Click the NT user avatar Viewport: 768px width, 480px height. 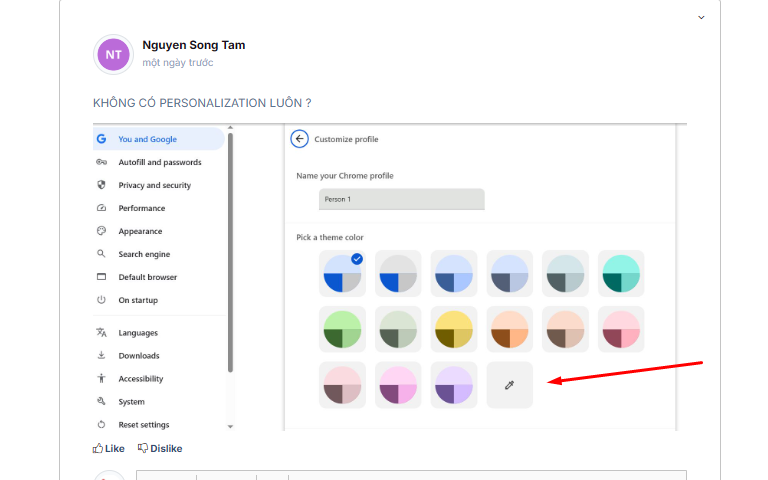[x=113, y=54]
